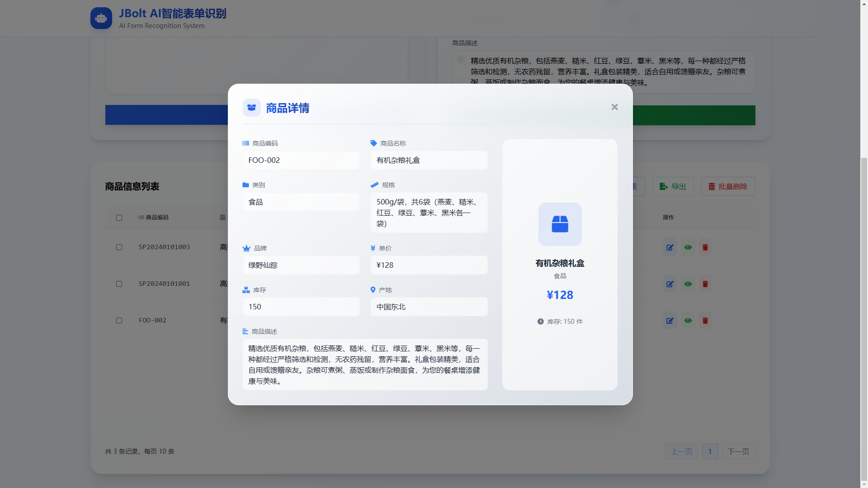Delete row SP20240101003 with trash icon
The width and height of the screenshot is (868, 488).
point(705,247)
